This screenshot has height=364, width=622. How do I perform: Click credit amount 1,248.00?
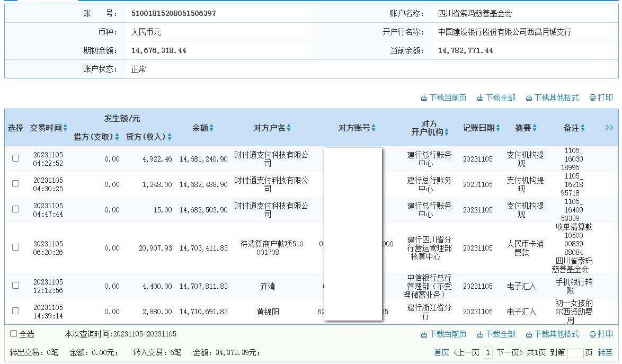point(157,184)
